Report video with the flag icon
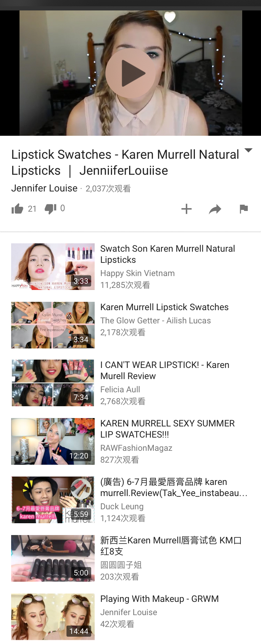This screenshot has width=261, height=644. (x=244, y=209)
